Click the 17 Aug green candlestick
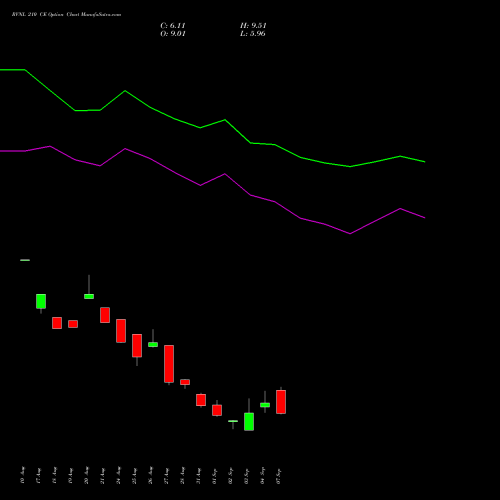The height and width of the screenshot is (500, 500). click(41, 302)
